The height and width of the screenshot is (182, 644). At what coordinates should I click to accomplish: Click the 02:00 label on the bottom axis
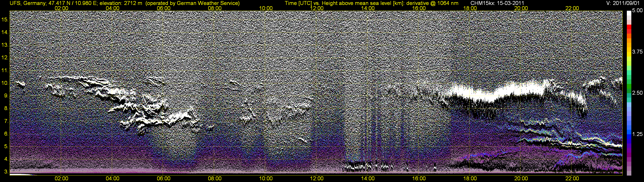[61, 179]
